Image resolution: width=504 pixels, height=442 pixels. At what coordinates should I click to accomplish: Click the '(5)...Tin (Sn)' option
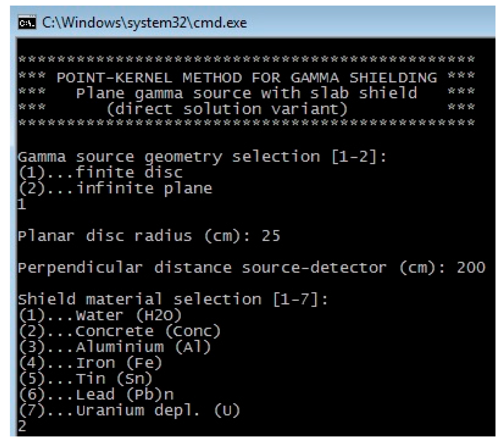tap(85, 379)
